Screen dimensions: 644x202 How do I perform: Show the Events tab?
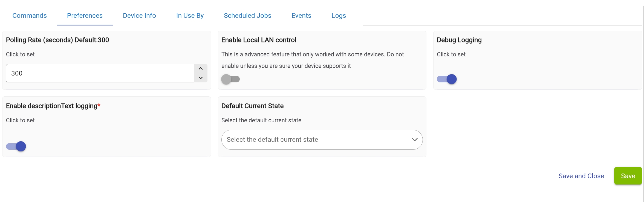tap(301, 16)
